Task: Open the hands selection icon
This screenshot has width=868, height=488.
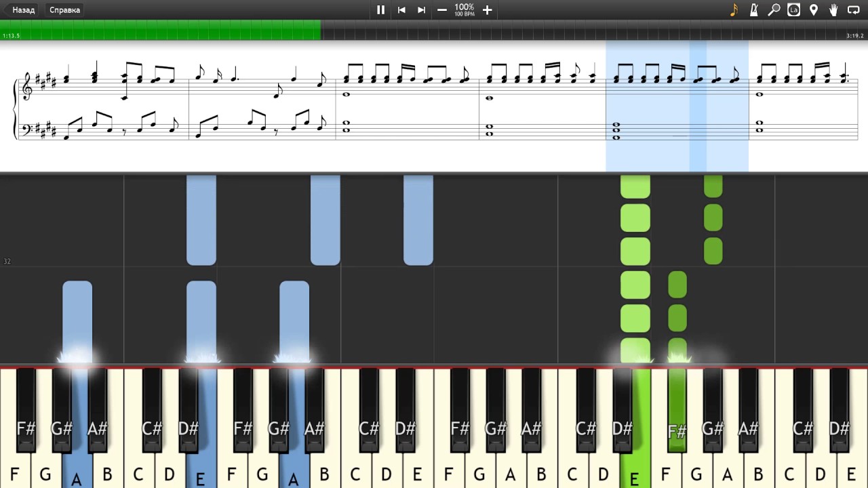Action: tap(833, 10)
